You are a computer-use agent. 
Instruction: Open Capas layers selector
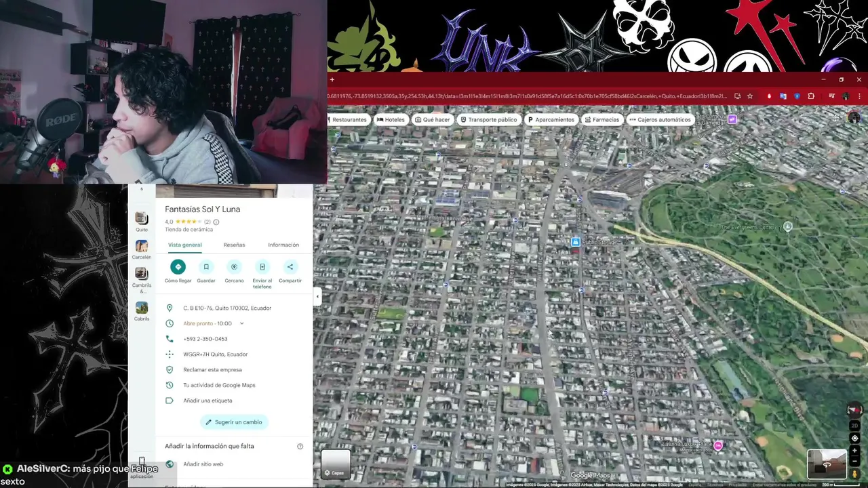336,465
